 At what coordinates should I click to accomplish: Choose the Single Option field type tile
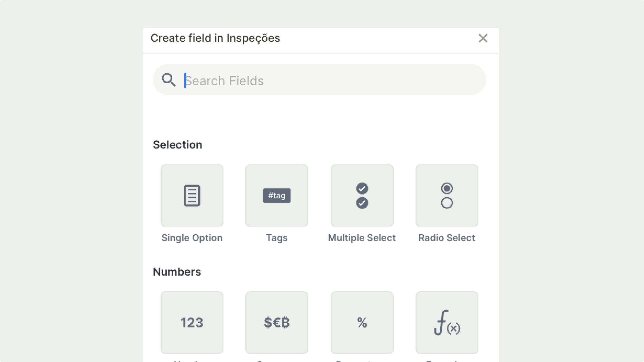tap(192, 195)
